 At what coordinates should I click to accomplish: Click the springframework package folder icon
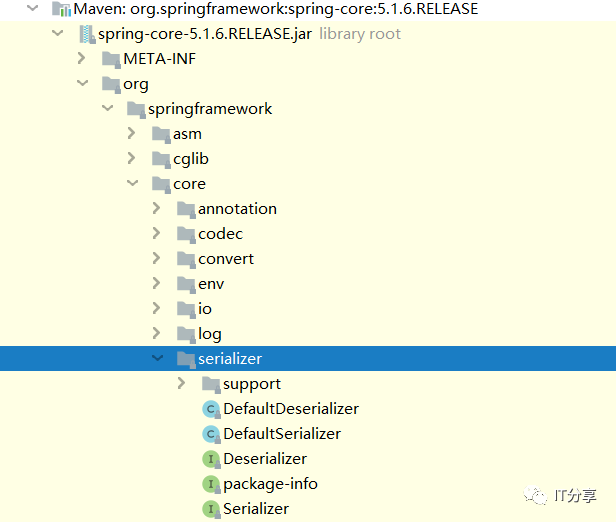[136, 109]
